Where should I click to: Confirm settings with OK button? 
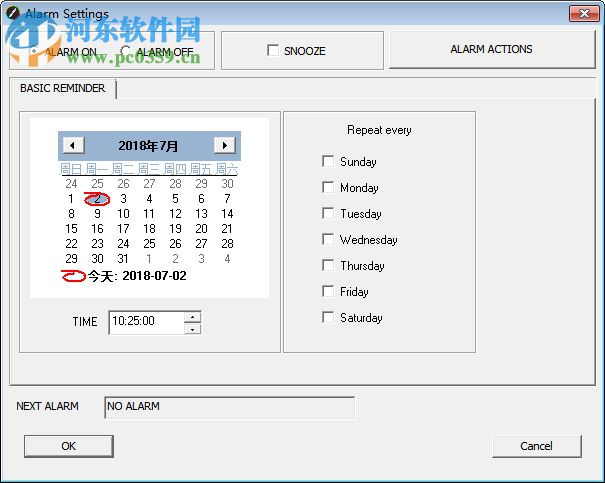[69, 446]
